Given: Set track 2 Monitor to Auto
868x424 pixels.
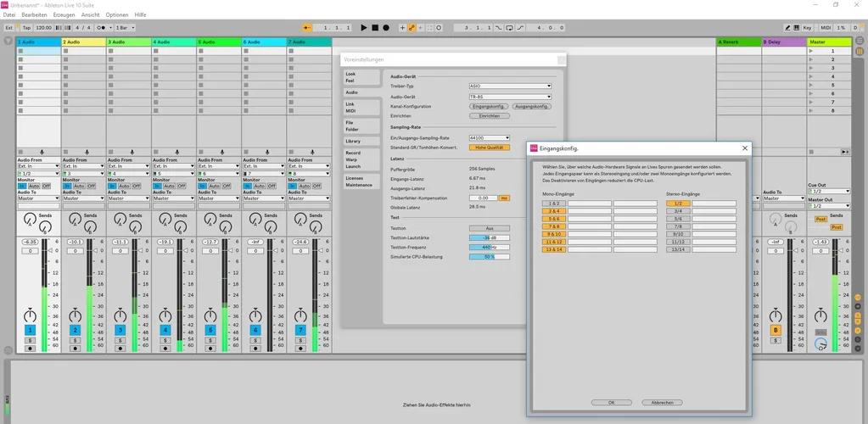Looking at the screenshot, I should [81, 186].
